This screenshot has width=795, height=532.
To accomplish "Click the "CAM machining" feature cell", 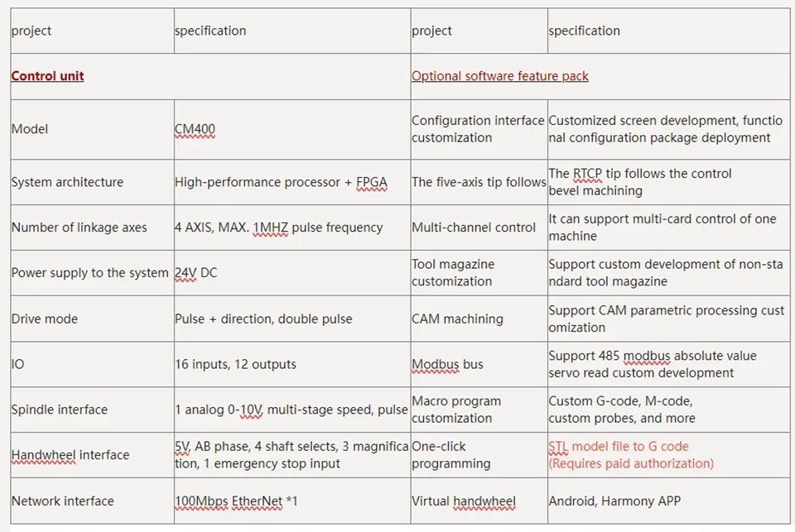I will pos(457,319).
